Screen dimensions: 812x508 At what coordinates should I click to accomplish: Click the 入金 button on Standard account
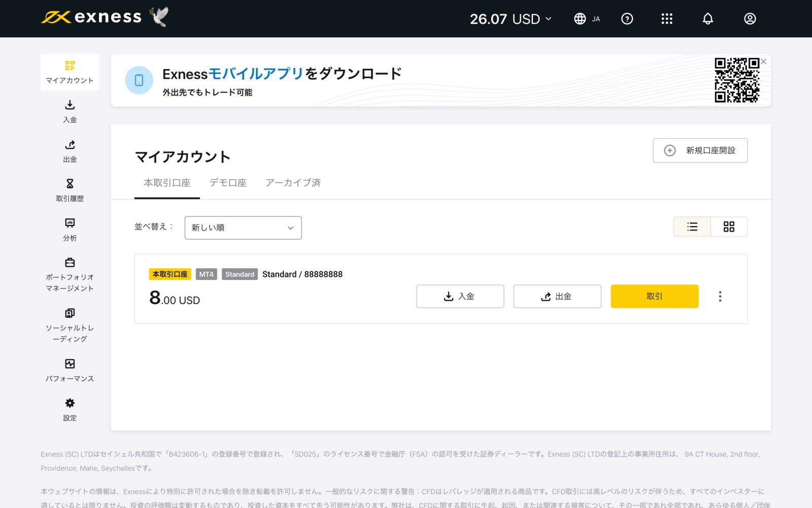pos(460,296)
